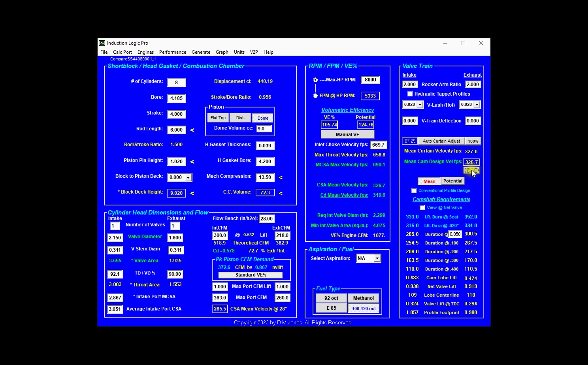
Task: Open the Camshaft Requirements link
Action: pos(441,199)
